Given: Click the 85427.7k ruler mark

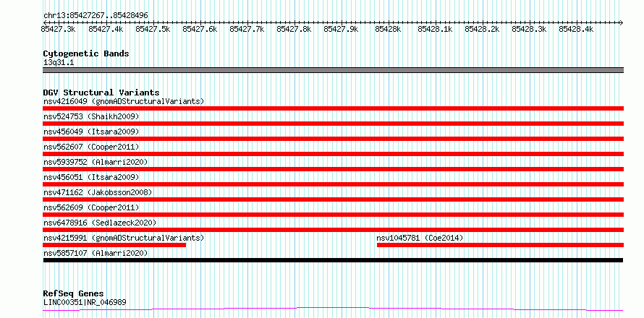Looking at the screenshot, I should coord(247,29).
